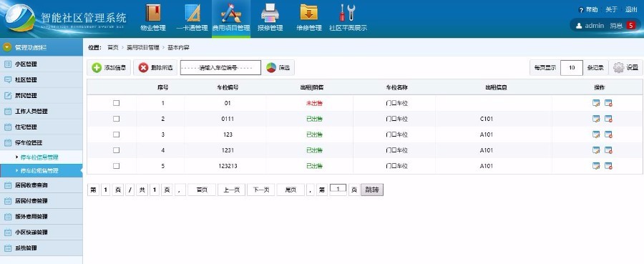Click edit icon for row 0111
Image resolution: width=644 pixels, height=264 pixels.
pos(596,119)
